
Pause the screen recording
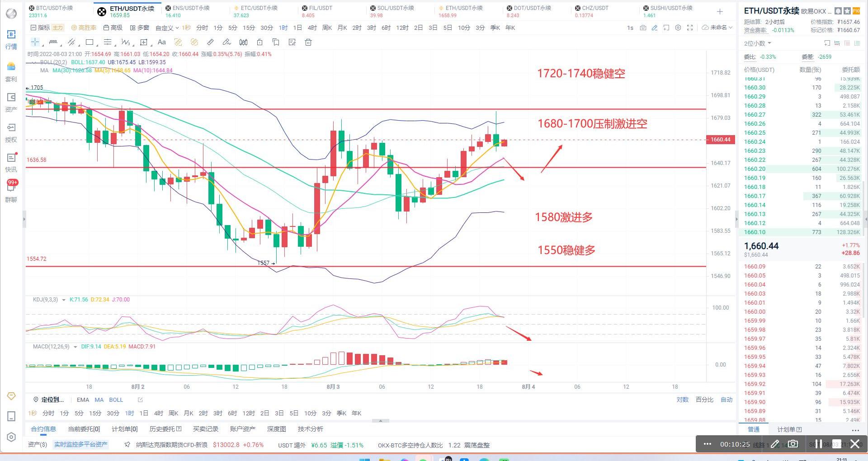pyautogui.click(x=818, y=444)
